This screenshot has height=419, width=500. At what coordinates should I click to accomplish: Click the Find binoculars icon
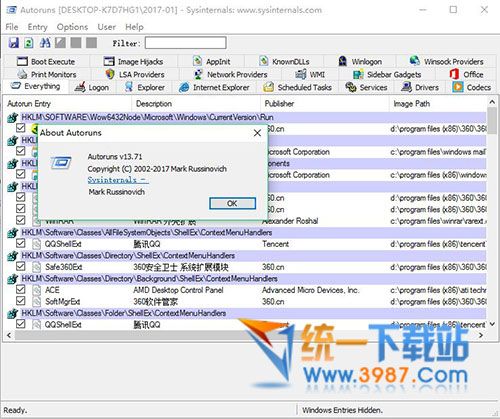coord(45,43)
